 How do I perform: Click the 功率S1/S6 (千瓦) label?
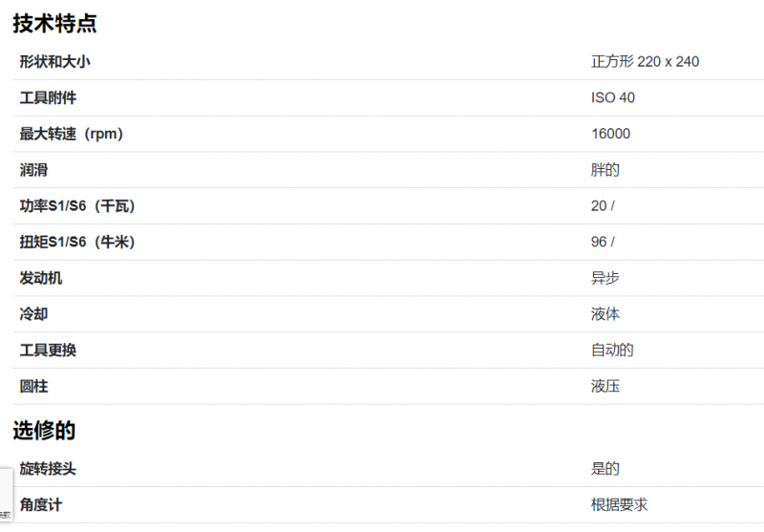pos(77,206)
